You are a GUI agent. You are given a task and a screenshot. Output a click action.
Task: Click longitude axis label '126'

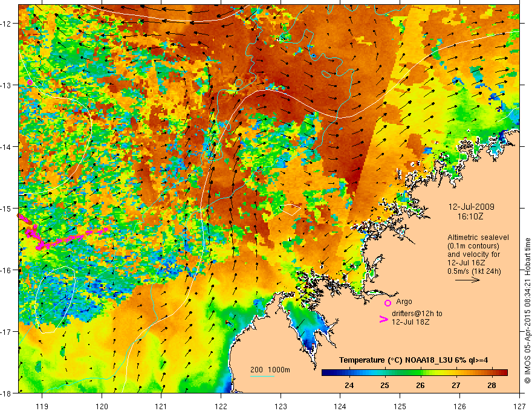click(x=459, y=406)
